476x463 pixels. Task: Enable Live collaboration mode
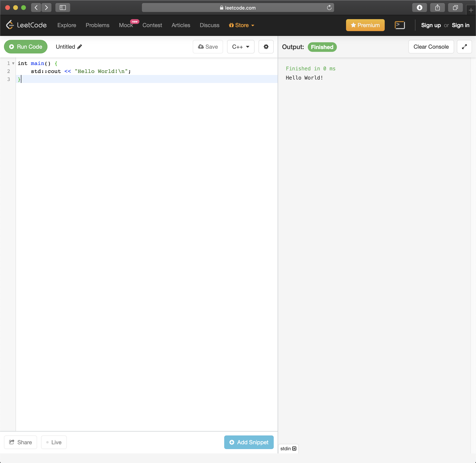[54, 442]
